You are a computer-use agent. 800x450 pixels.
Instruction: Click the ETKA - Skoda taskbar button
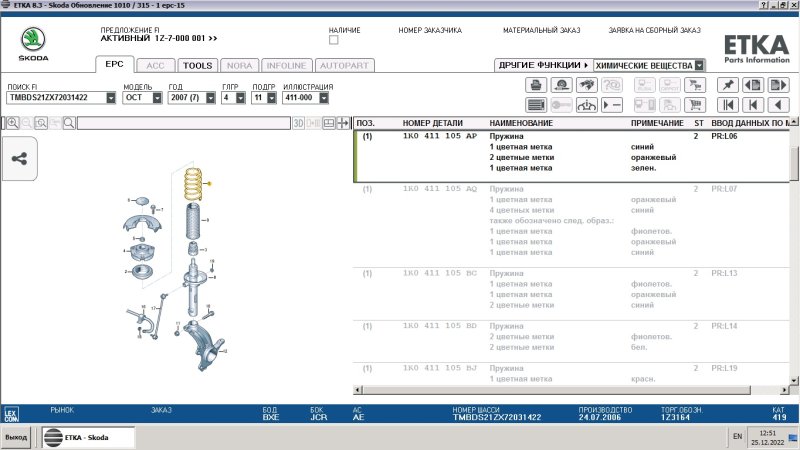(88, 437)
